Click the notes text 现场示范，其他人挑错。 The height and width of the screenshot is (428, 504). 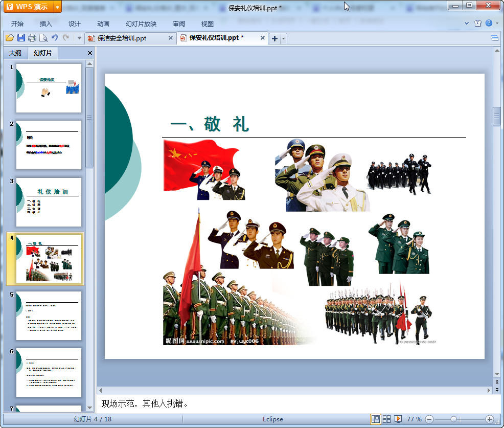pos(145,403)
